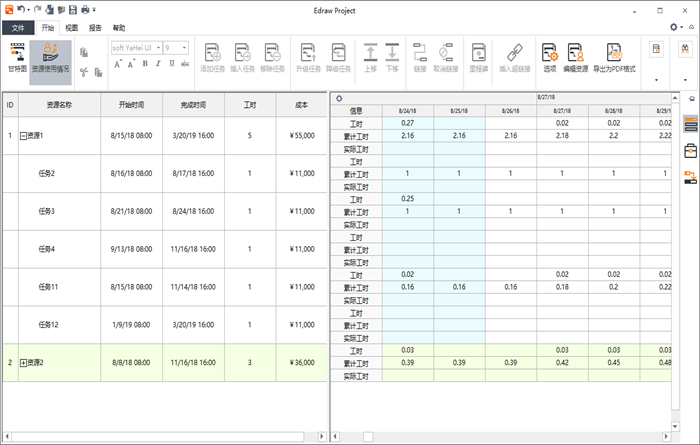
Task: Open the quick access customize dropdown
Action: click(x=94, y=10)
